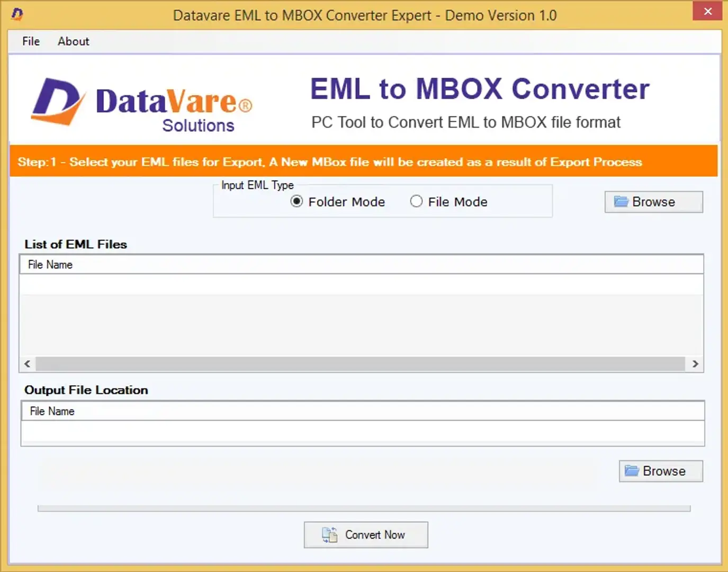This screenshot has height=572, width=728.
Task: Click the horizontal scrollbar track in EML list
Action: coord(360,364)
